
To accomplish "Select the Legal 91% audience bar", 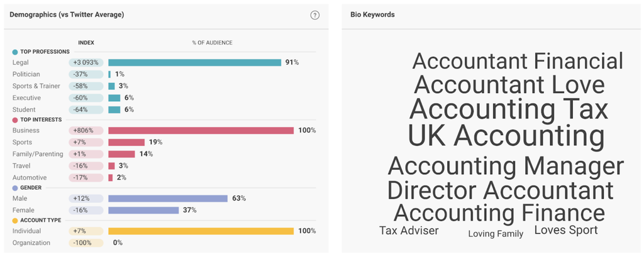I will click(x=194, y=63).
